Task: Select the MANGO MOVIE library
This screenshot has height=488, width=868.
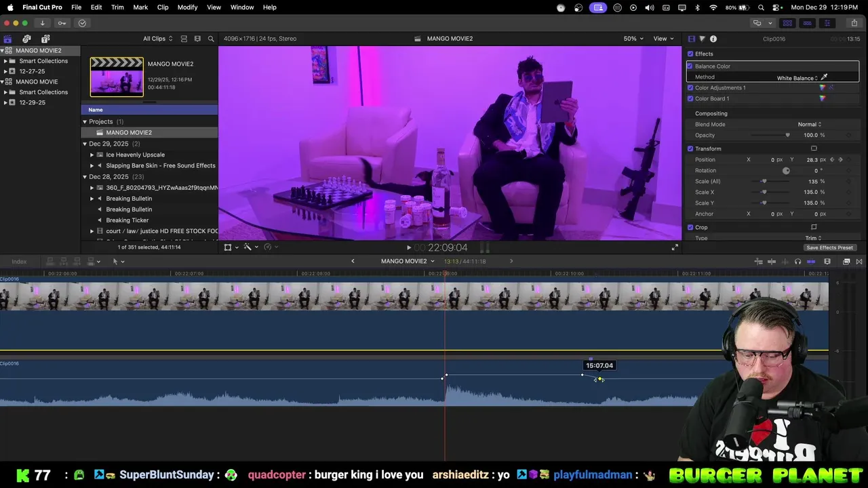Action: click(37, 81)
